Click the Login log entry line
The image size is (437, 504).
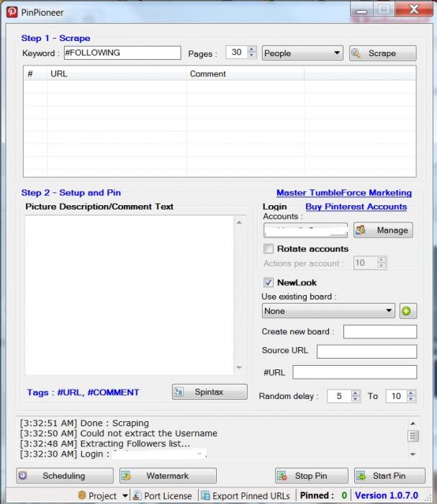(114, 454)
